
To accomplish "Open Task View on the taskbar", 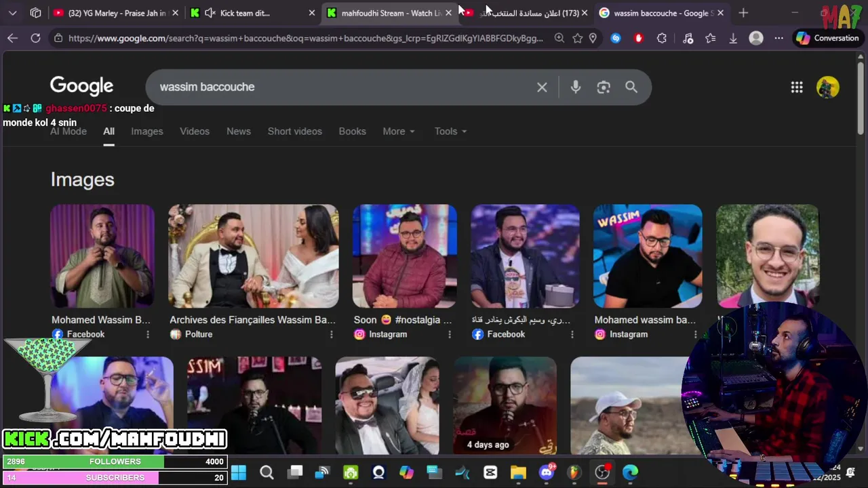I will click(x=295, y=472).
